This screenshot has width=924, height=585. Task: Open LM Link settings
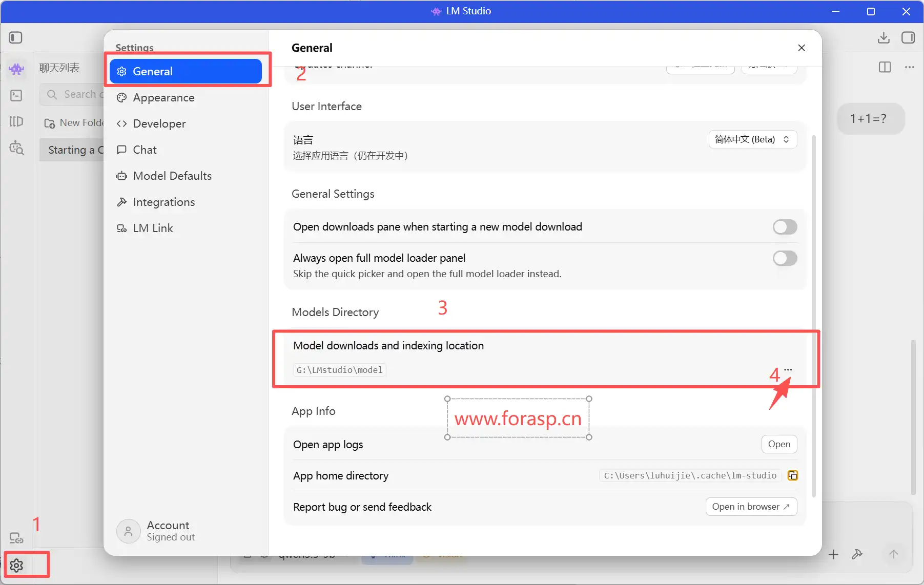point(186,228)
